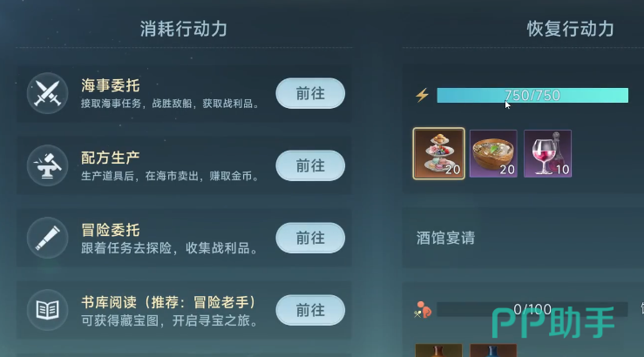
Task: Click the orange satiety icon beside 0/100
Action: click(422, 310)
